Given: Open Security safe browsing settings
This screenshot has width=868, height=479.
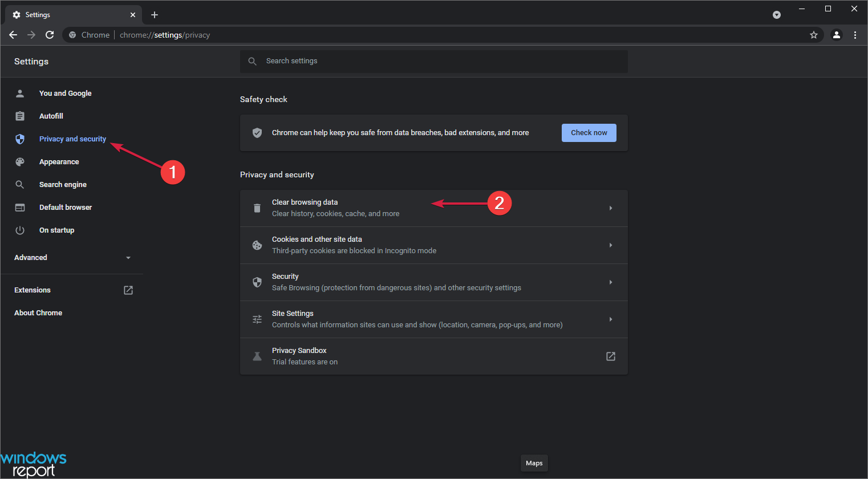Looking at the screenshot, I should [x=434, y=282].
